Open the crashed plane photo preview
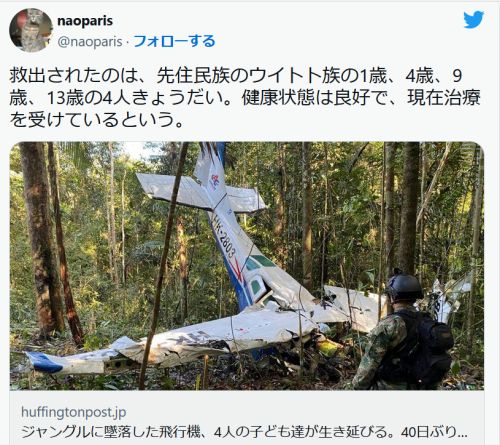The height and width of the screenshot is (445, 500). pos(247,266)
